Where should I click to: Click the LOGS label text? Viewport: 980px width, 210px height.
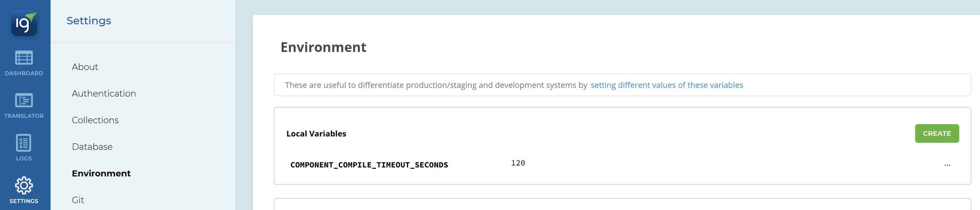tap(24, 158)
